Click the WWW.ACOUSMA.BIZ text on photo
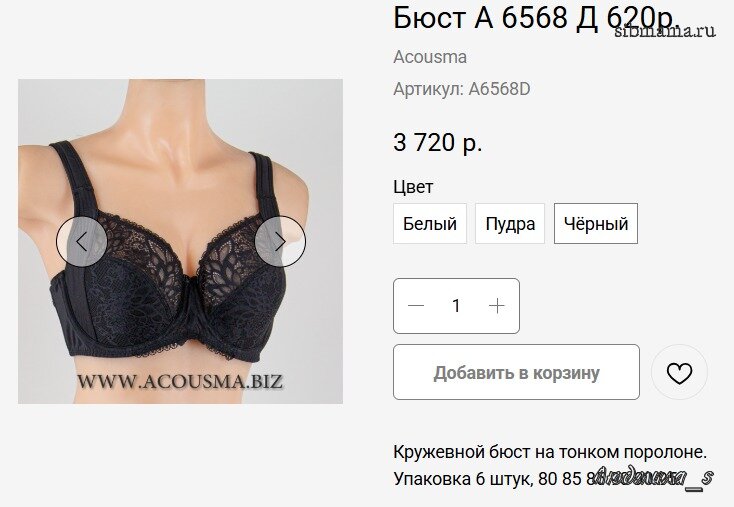Image resolution: width=734 pixels, height=507 pixels. (180, 381)
